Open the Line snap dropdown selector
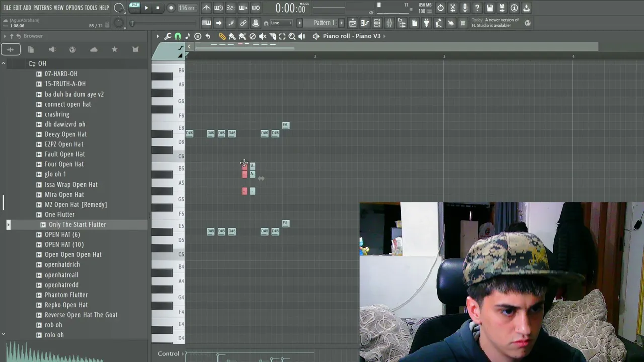This screenshot has height=362, width=644. (x=282, y=23)
